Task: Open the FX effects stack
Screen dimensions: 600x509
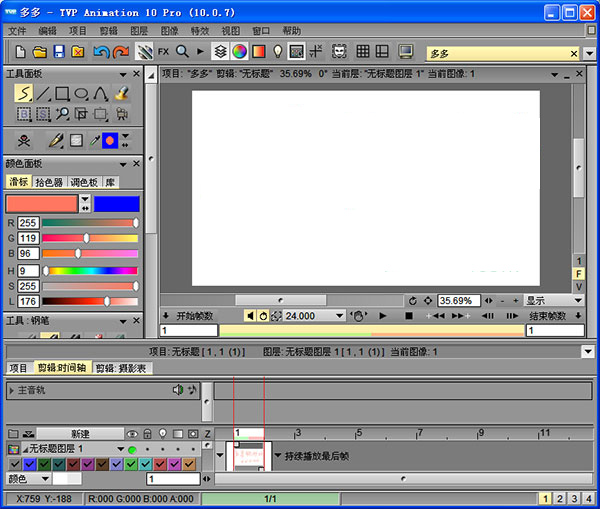Action: [163, 51]
